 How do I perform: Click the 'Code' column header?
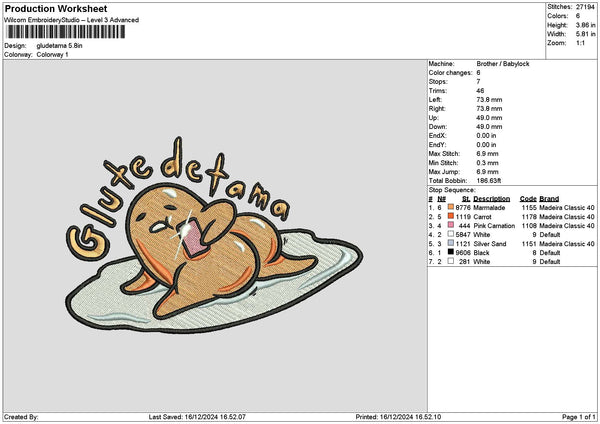(x=528, y=199)
